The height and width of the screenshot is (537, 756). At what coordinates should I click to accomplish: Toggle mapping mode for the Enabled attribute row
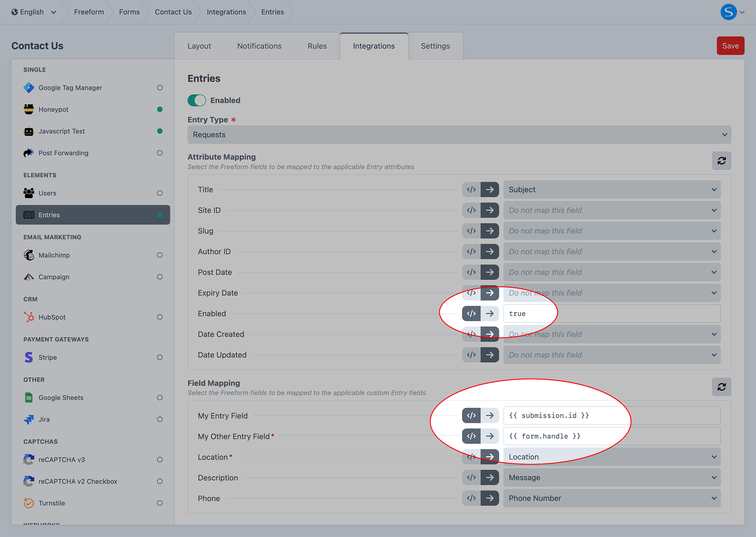tap(490, 313)
